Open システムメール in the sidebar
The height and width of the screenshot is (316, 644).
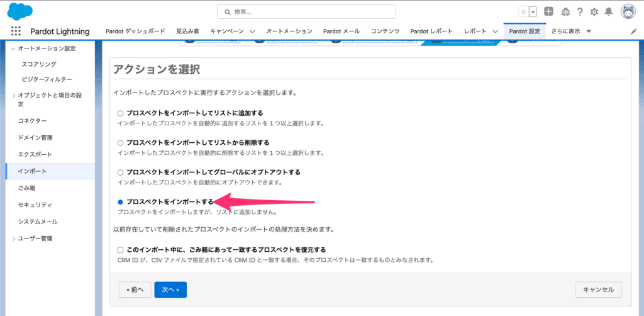coord(38,222)
